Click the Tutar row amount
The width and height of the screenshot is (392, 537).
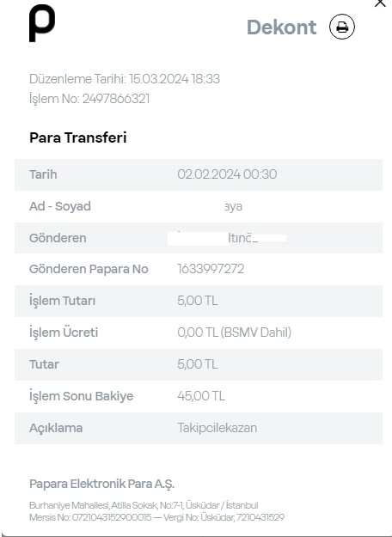click(198, 364)
